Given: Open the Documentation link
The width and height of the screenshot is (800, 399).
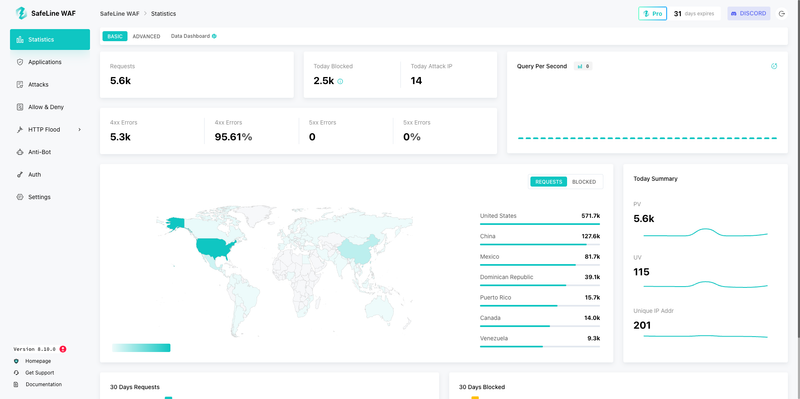Looking at the screenshot, I should click(x=43, y=384).
